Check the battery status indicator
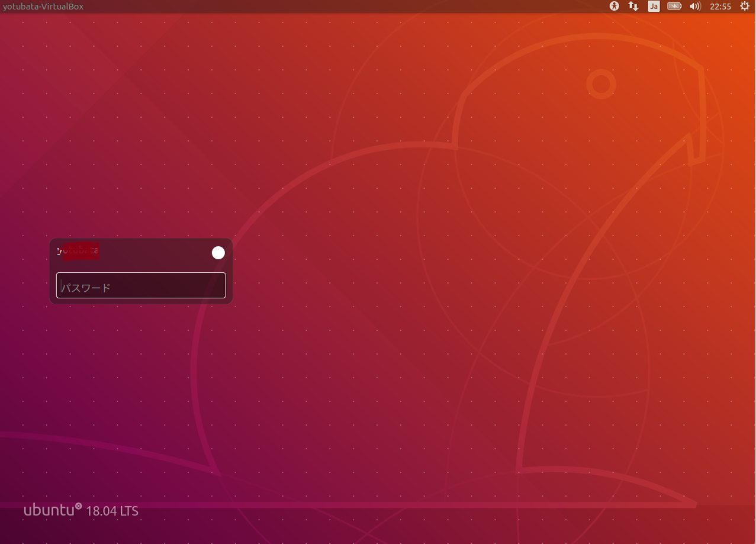This screenshot has width=756, height=544. coord(674,7)
